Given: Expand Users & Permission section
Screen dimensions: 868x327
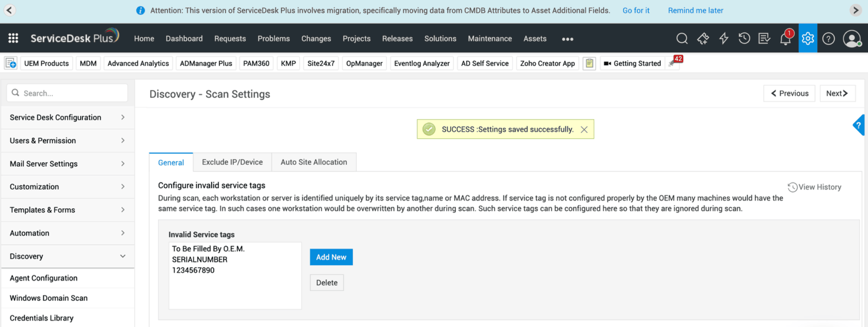Looking at the screenshot, I should click(x=67, y=140).
